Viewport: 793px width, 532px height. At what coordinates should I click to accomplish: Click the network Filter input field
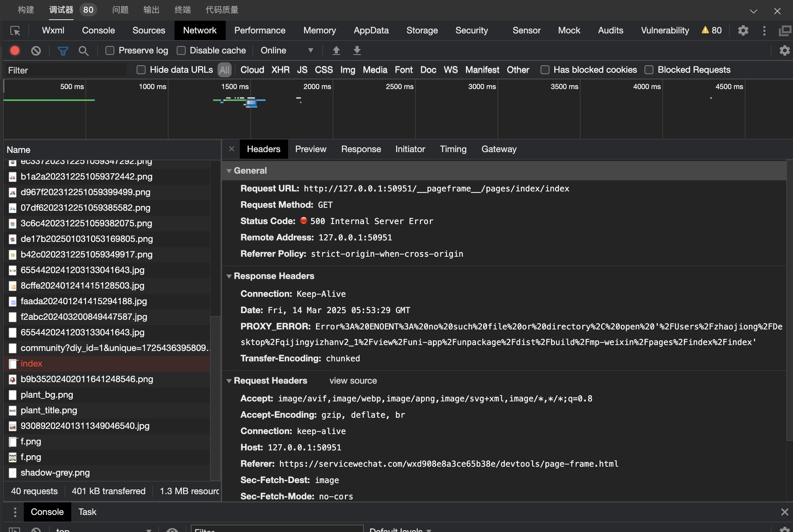pyautogui.click(x=66, y=70)
